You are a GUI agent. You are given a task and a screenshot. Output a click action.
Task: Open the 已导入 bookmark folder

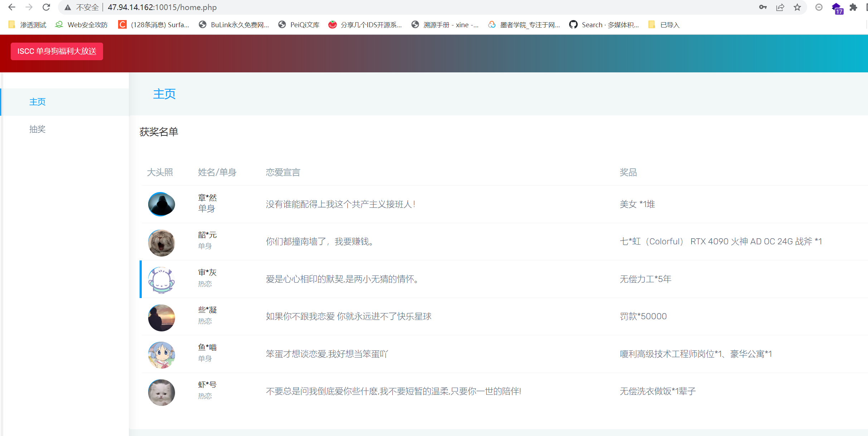664,25
